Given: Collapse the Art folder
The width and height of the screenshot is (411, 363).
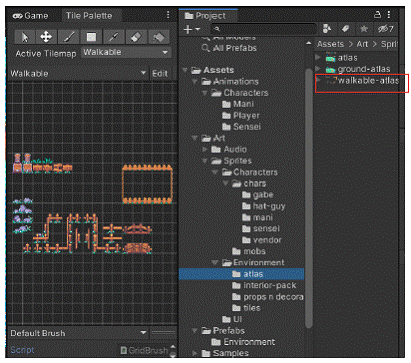Looking at the screenshot, I should 195,138.
